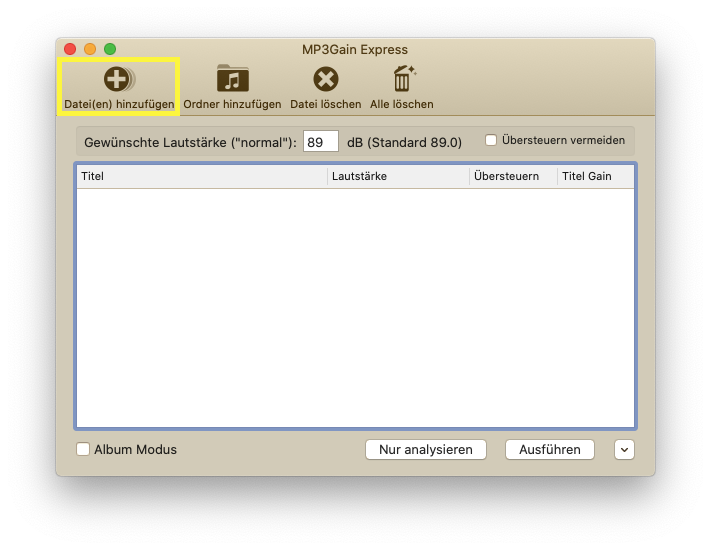Open the Ordner hinzufügen folder icon
This screenshot has height=550, width=711.
(x=232, y=79)
